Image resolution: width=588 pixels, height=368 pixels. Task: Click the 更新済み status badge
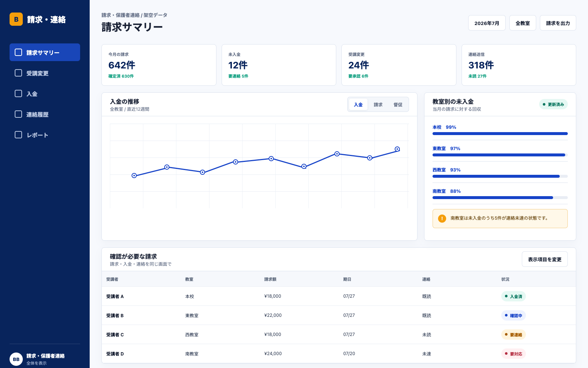pyautogui.click(x=553, y=105)
